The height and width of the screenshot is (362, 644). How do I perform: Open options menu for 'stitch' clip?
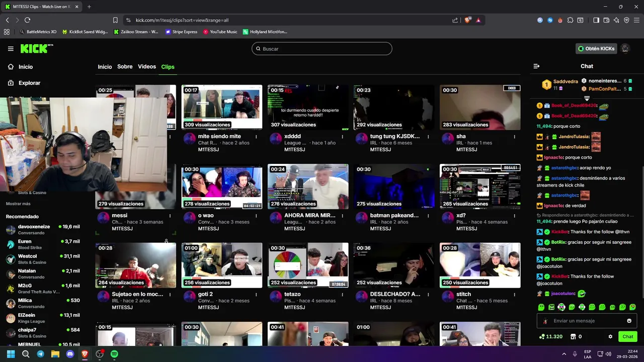(x=514, y=294)
